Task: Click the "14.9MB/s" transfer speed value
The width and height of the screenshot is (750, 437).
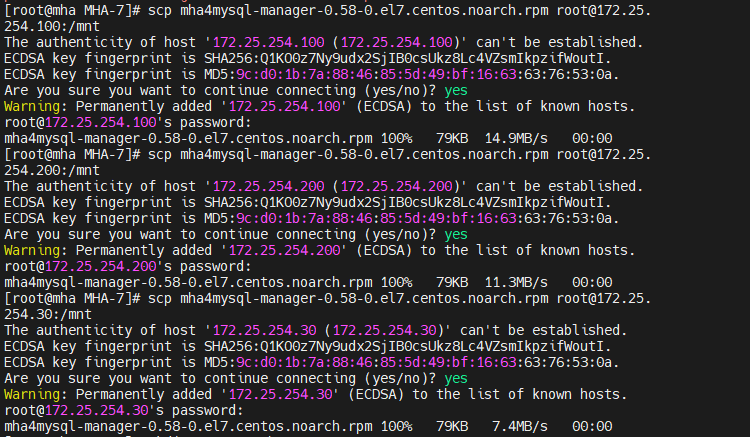Action: point(516,138)
